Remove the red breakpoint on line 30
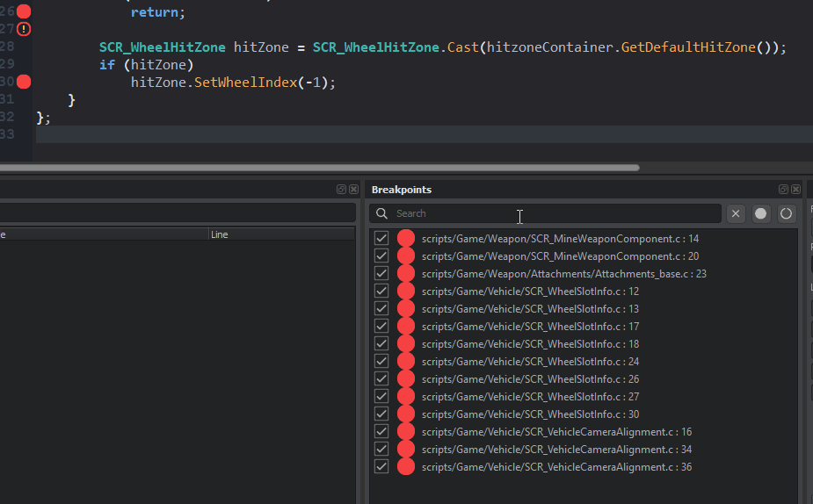Screen dimensions: 813x504 pyautogui.click(x=24, y=82)
